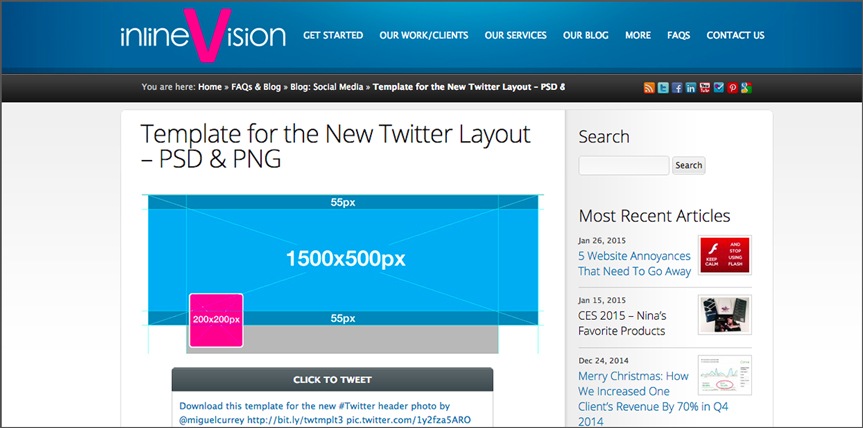Open the Google social icon
Image resolution: width=863 pixels, height=428 pixels.
[746, 87]
